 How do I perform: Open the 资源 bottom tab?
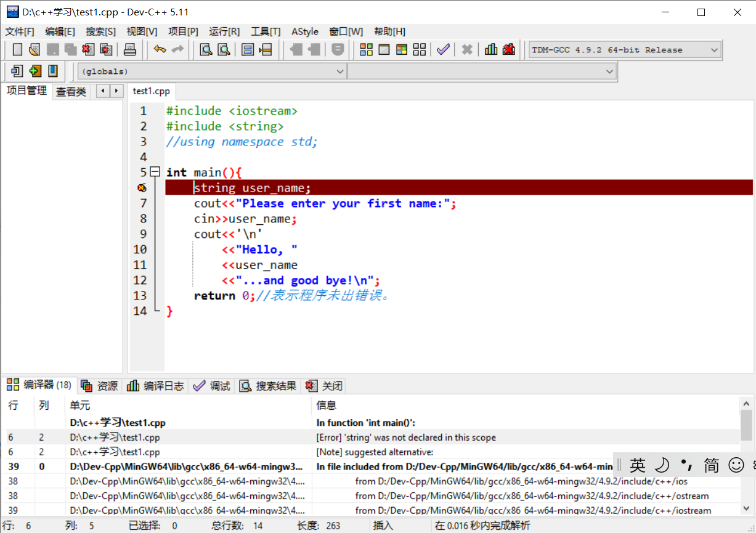pyautogui.click(x=100, y=386)
